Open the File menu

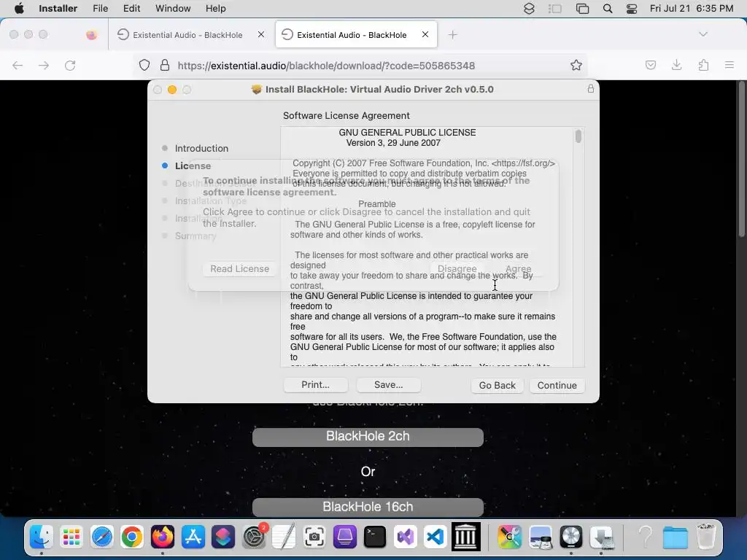(100, 8)
